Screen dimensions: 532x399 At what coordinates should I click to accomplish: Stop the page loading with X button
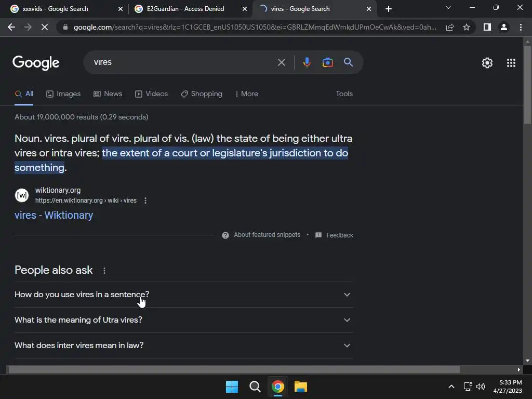coord(45,27)
